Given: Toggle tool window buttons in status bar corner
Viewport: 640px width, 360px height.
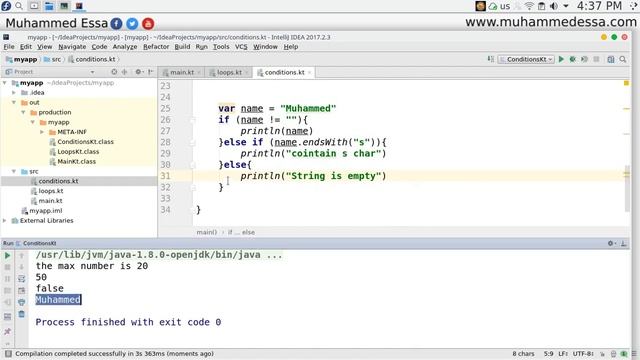Looking at the screenshot, I should [x=8, y=353].
